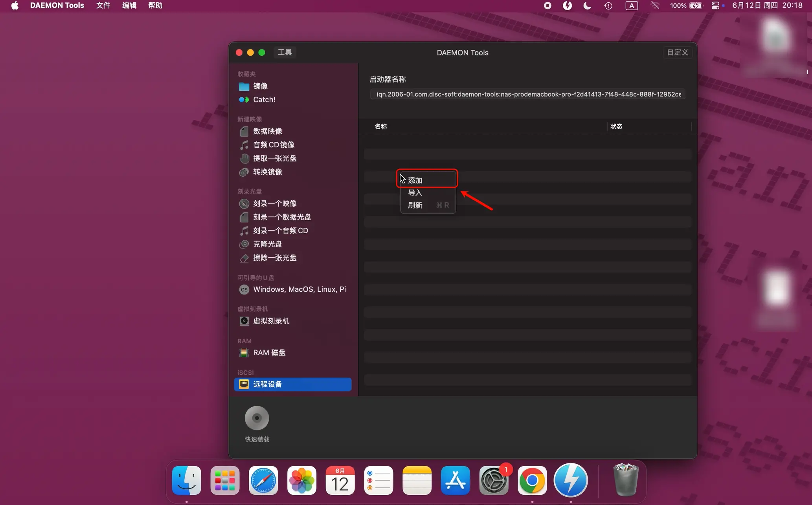The image size is (812, 505).
Task: Open the Apple menu
Action: pos(15,5)
